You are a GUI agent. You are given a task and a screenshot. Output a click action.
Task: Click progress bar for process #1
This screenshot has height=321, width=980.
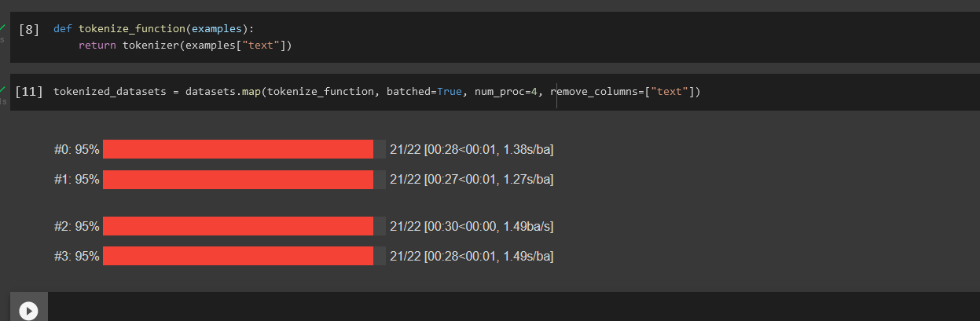(x=244, y=180)
